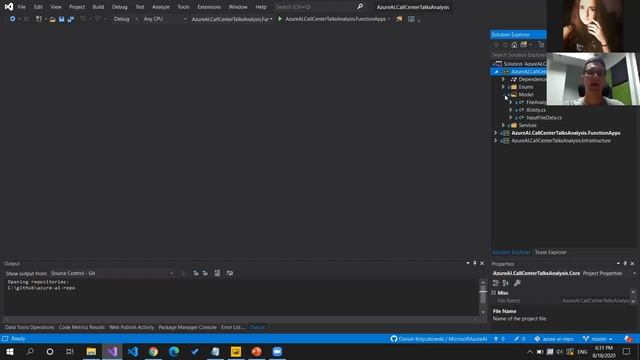Open File Explorer from the taskbar
Viewport: 640px width, 360px height.
coord(91,351)
